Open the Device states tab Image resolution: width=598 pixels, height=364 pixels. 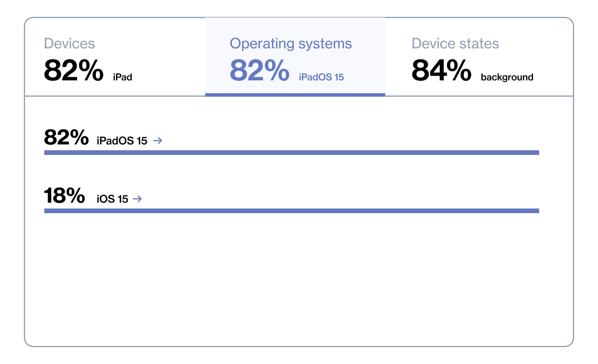coord(455,44)
